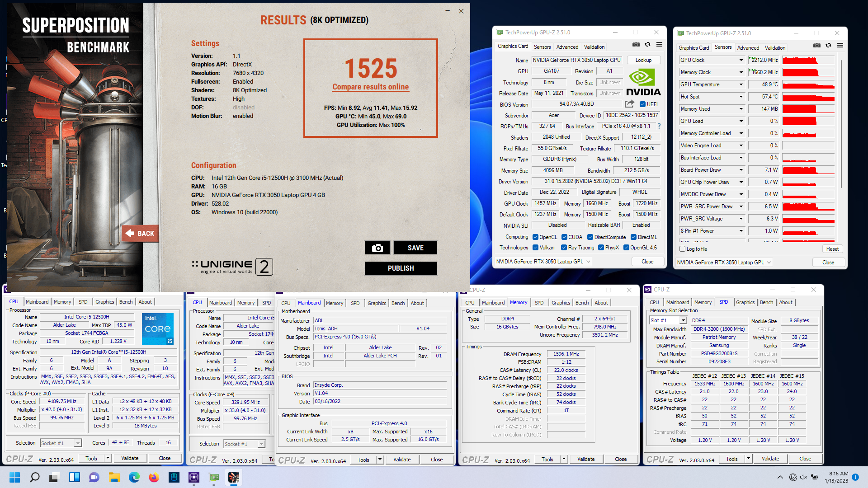Click the BIOS export share icon in GPU-Z

click(x=629, y=104)
